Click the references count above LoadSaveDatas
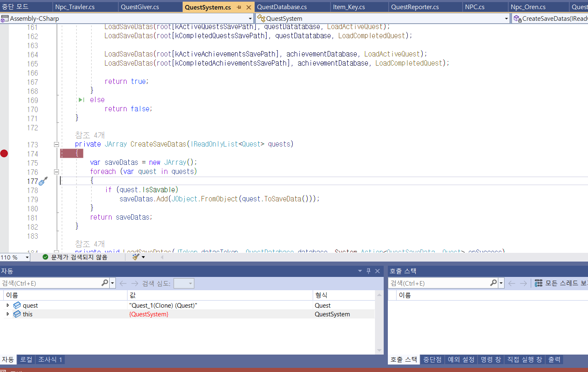Image resolution: width=588 pixels, height=372 pixels. click(90, 244)
